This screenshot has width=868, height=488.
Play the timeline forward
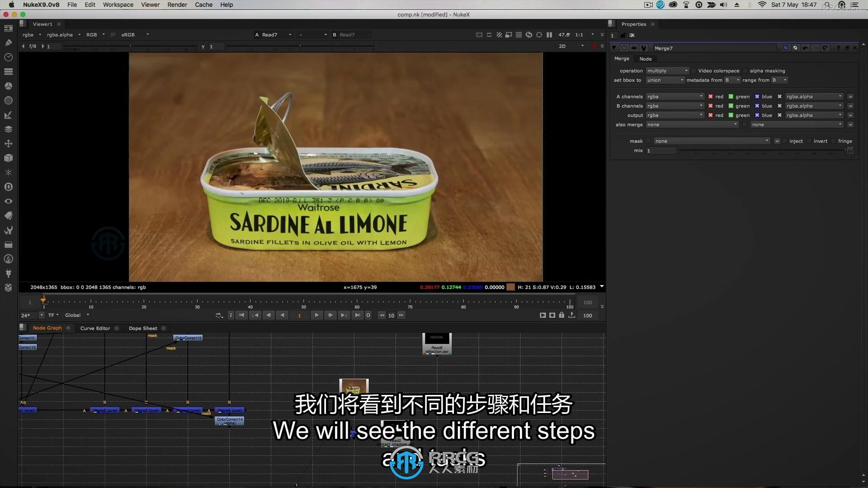click(x=316, y=315)
